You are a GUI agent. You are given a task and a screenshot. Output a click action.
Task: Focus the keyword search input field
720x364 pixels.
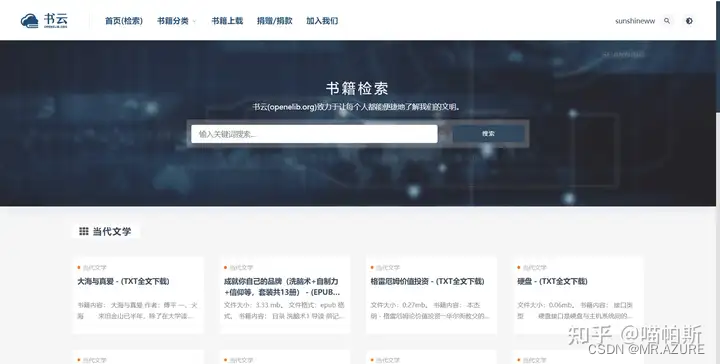coord(314,134)
